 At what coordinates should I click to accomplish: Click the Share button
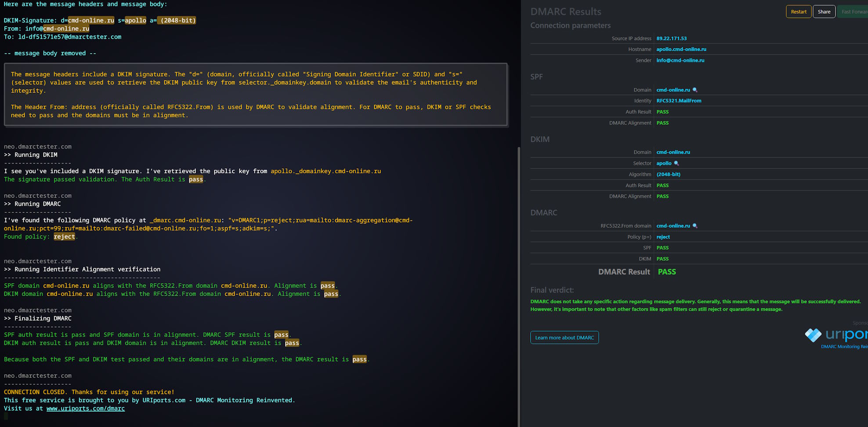tap(824, 12)
